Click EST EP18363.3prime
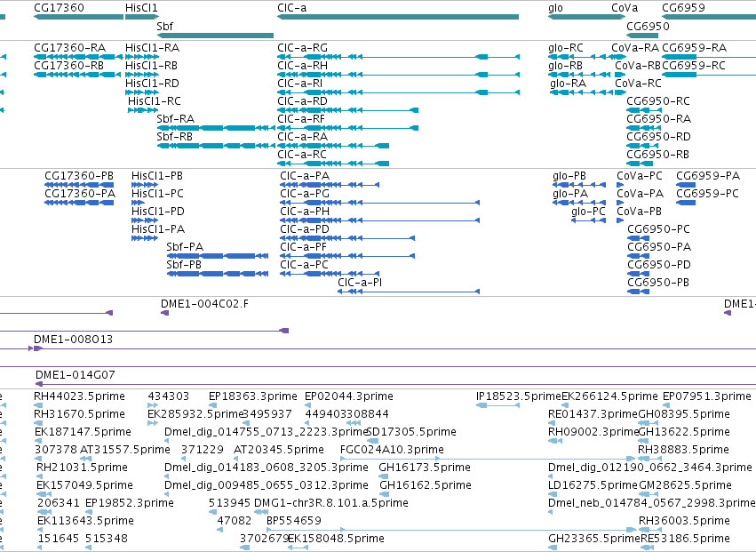 252,396
